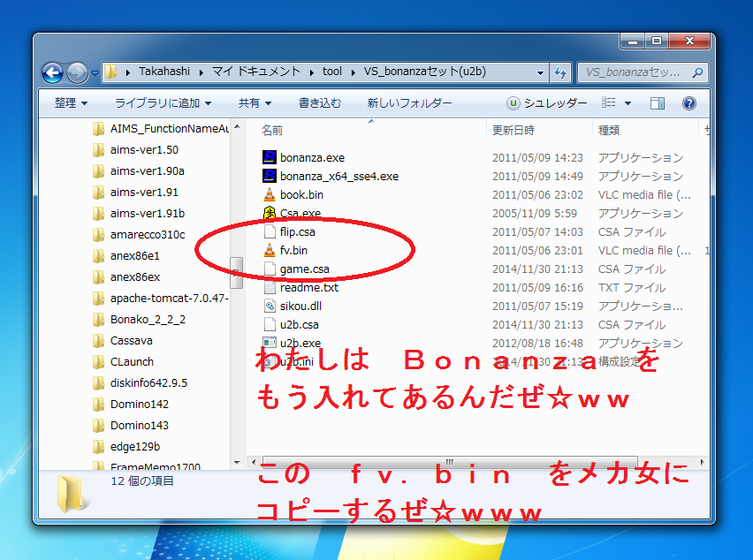Select the sikou.dll file icon

click(270, 306)
